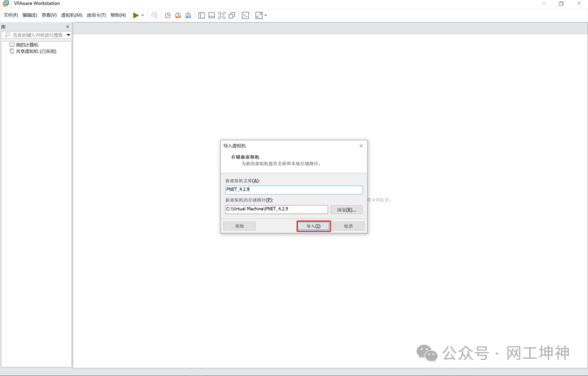The image size is (588, 376).
Task: Close the 导入虚拟机 dialog
Action: tap(361, 146)
